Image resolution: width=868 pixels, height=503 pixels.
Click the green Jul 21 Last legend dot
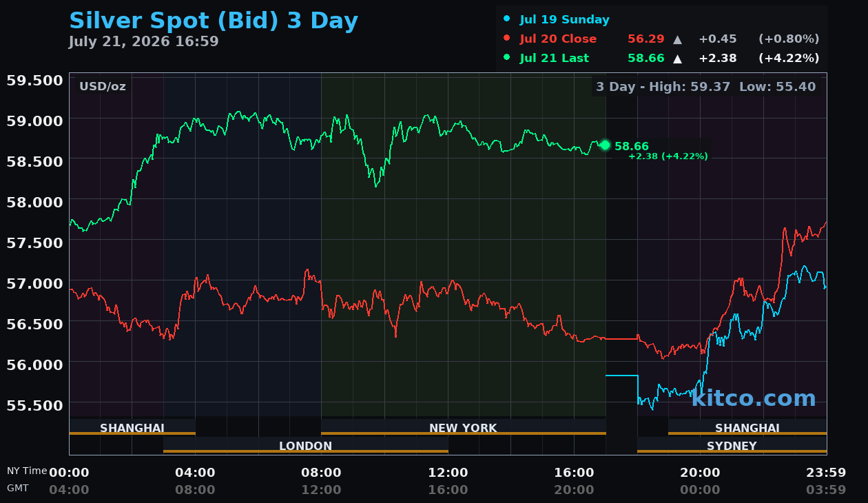tap(507, 58)
